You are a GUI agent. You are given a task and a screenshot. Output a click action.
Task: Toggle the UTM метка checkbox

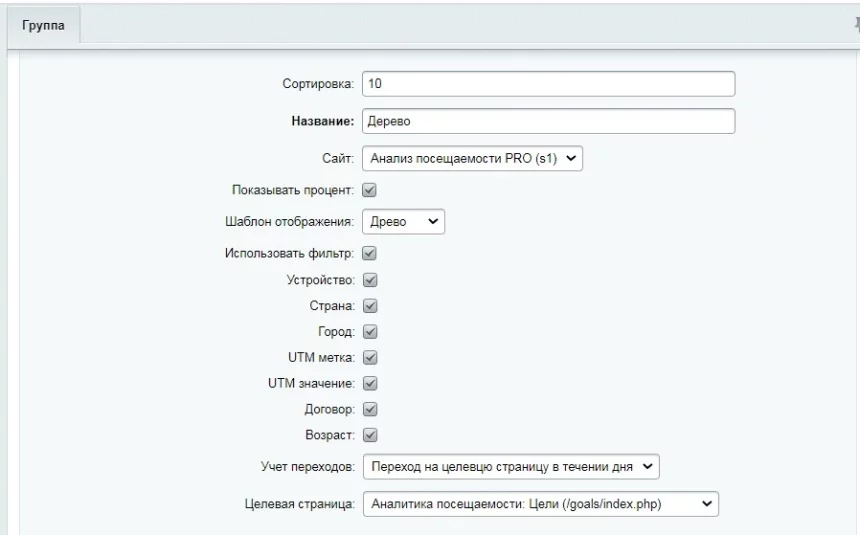point(369,357)
